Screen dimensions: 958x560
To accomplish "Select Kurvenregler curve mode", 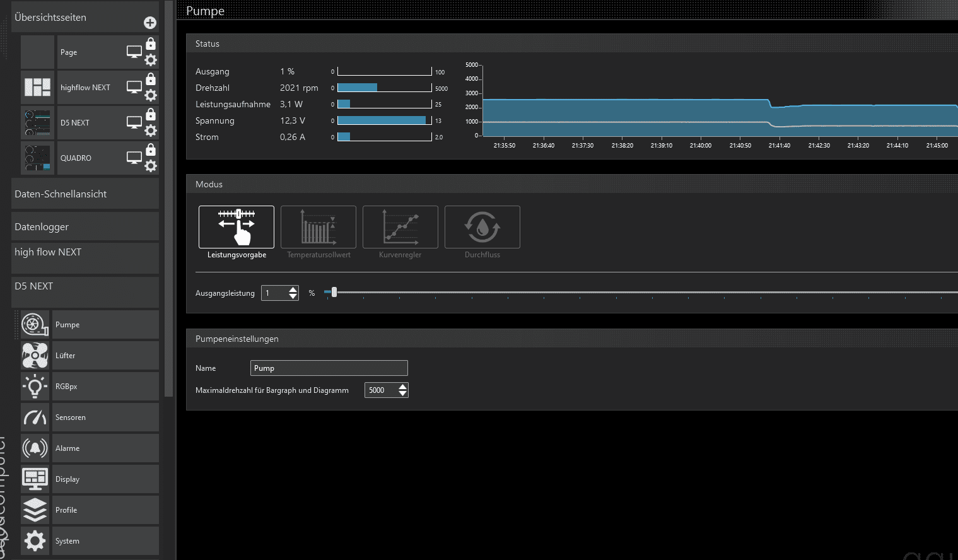I will [400, 227].
